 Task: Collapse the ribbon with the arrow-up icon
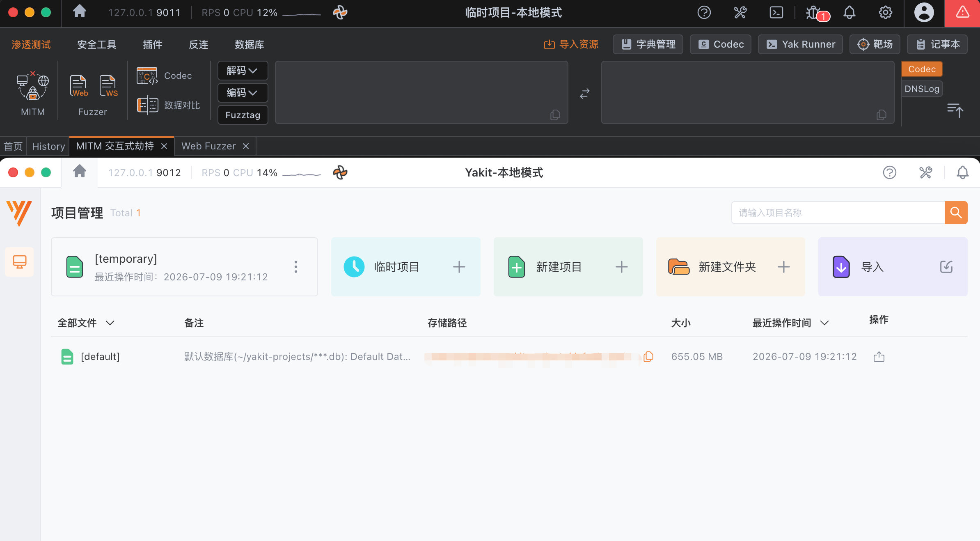click(955, 110)
